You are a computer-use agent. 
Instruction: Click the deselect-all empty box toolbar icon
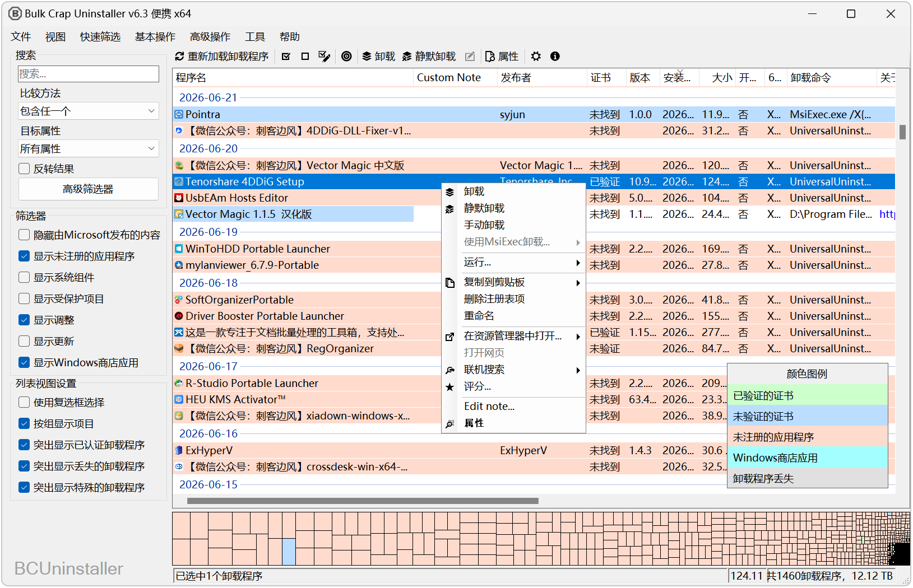305,57
